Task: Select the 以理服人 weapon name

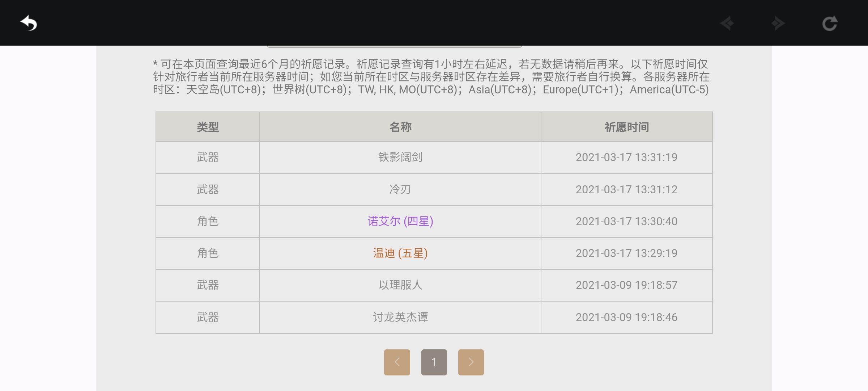Action: tap(400, 285)
